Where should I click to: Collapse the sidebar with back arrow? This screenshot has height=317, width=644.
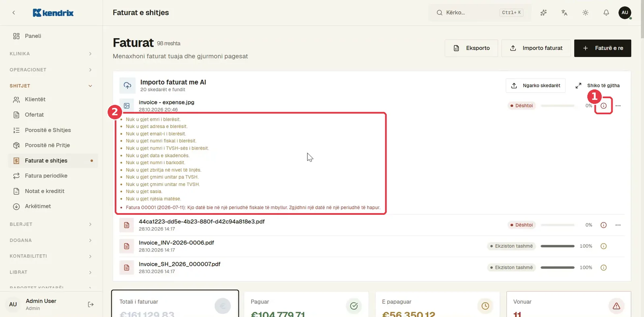click(x=14, y=13)
